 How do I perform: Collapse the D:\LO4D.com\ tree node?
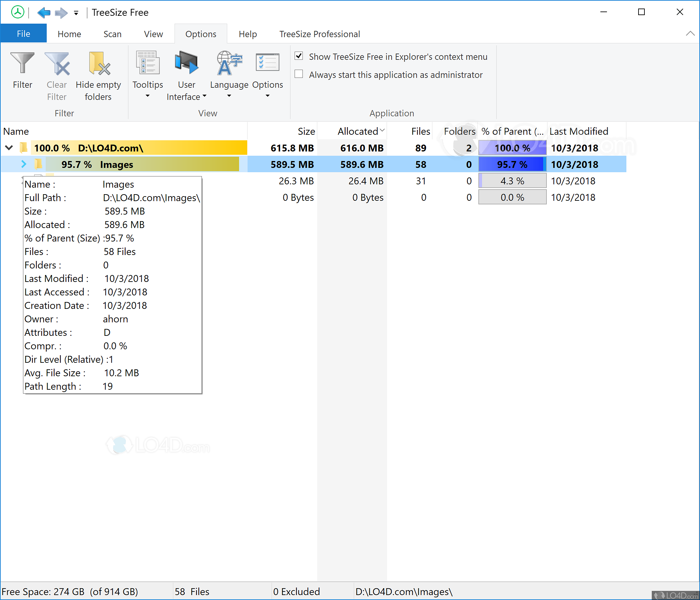click(x=9, y=148)
